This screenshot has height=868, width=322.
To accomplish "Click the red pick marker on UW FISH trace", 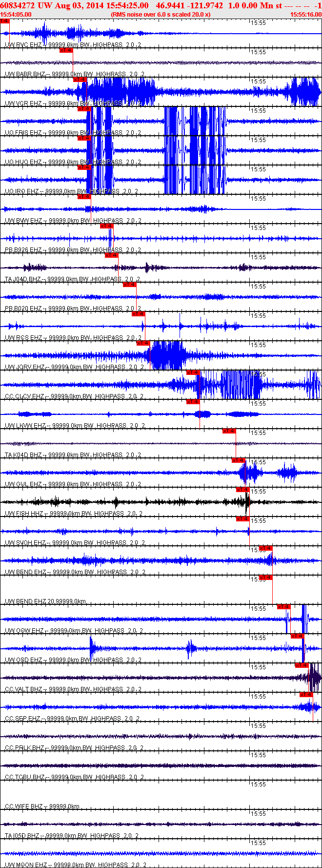I will click(x=242, y=490).
